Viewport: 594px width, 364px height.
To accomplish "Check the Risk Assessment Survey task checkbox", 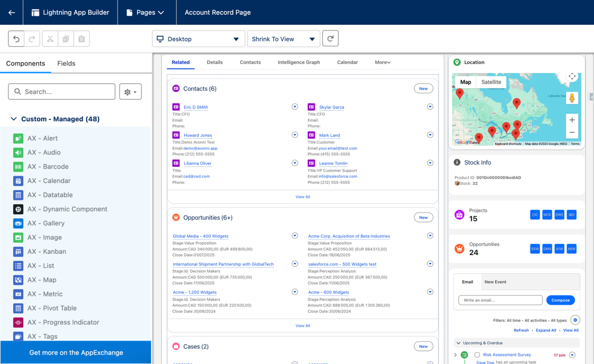I will [x=477, y=355].
